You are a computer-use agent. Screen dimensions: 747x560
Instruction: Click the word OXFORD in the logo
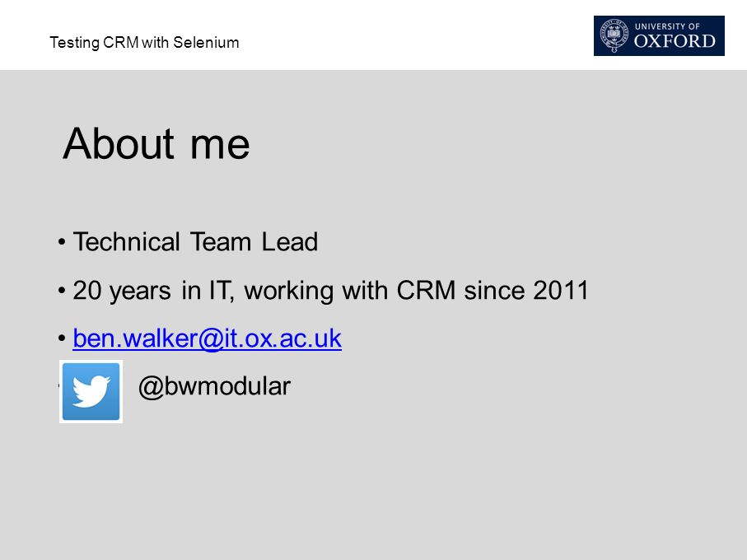click(x=675, y=41)
